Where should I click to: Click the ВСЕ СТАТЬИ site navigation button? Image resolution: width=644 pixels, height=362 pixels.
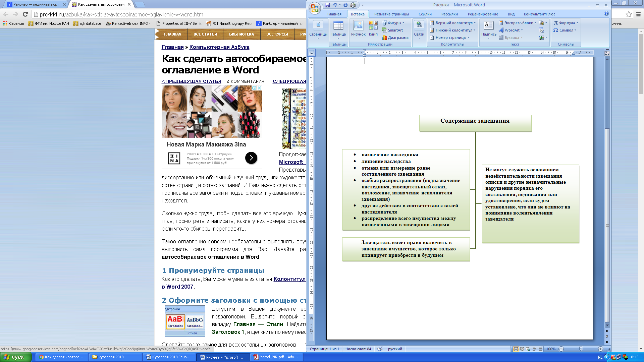205,34
